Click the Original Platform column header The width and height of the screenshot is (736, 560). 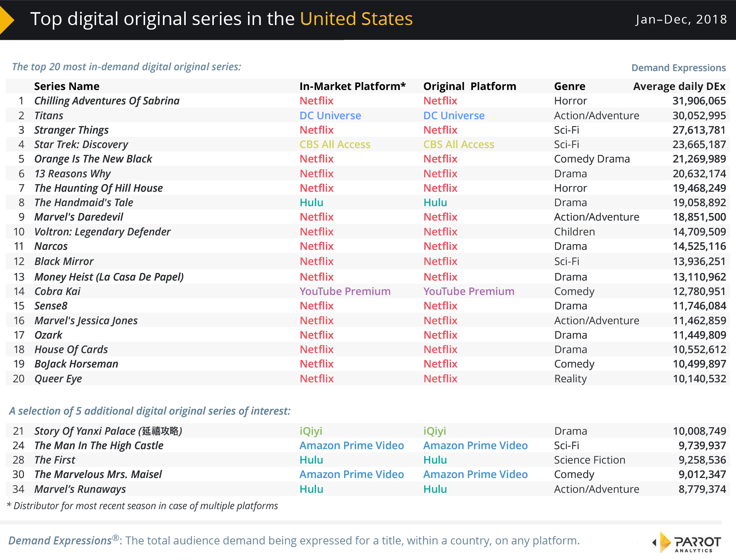[x=469, y=86]
